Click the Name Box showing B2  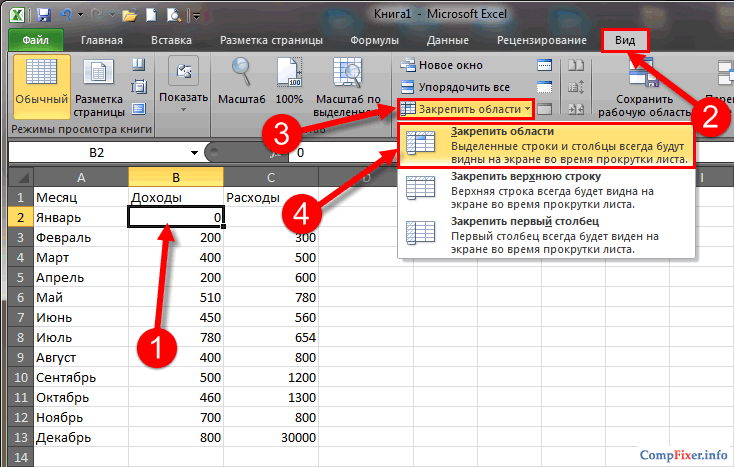click(96, 153)
